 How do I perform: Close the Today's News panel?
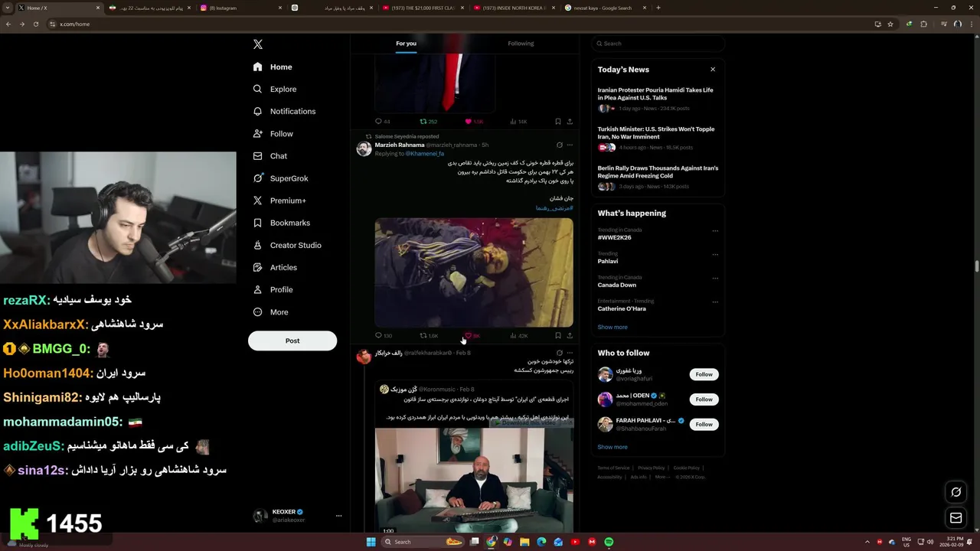pyautogui.click(x=713, y=70)
